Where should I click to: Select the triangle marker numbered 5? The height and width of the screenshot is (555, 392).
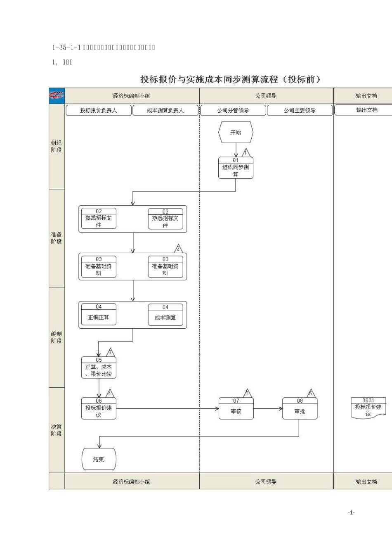coord(247,393)
